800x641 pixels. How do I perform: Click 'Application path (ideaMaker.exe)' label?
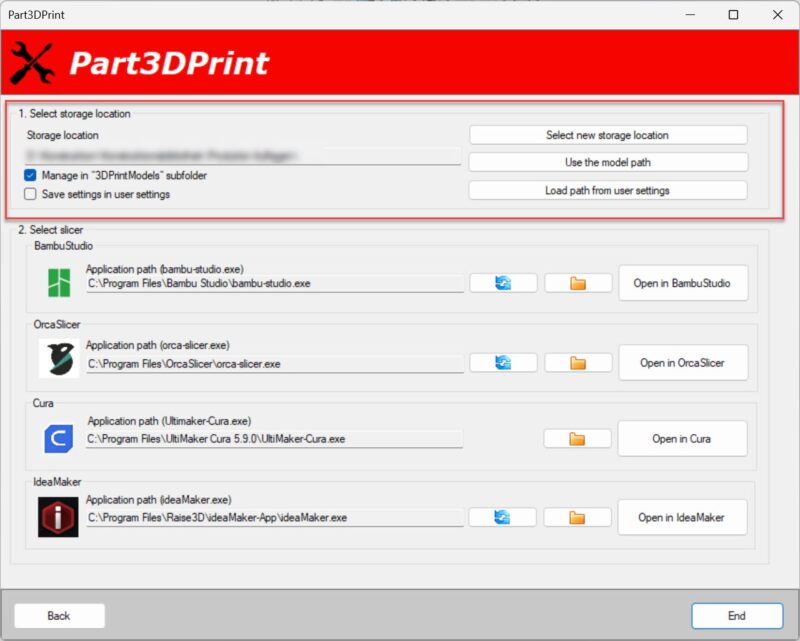pyautogui.click(x=159, y=500)
